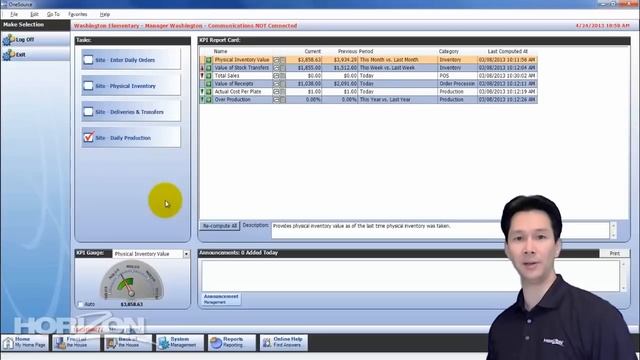Click the Current column header
640x360 pixels.
313,51
